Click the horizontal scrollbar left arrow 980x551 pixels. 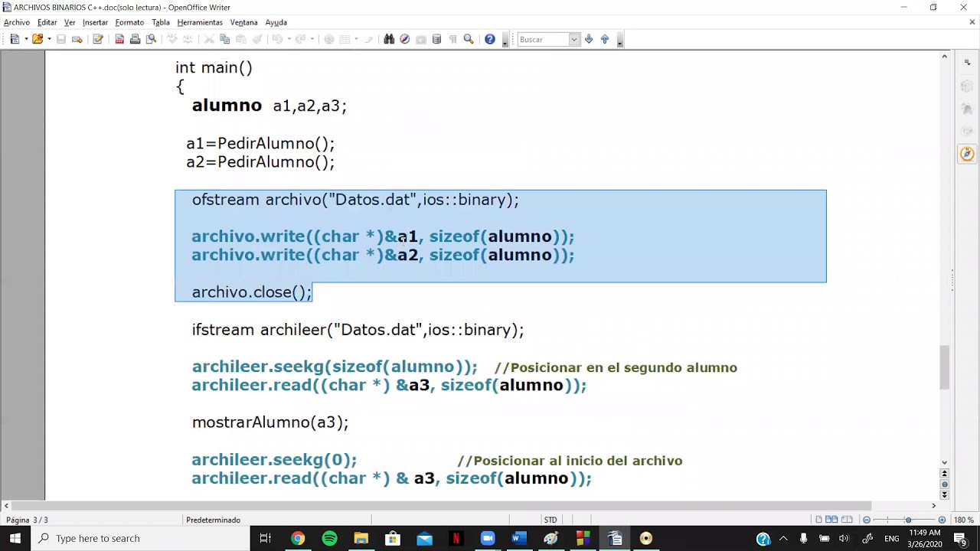(6, 506)
